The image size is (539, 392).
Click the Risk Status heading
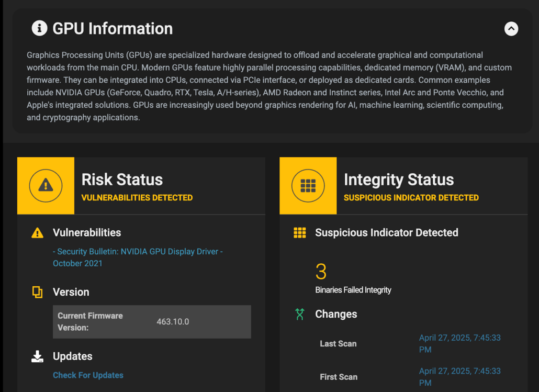click(x=122, y=180)
